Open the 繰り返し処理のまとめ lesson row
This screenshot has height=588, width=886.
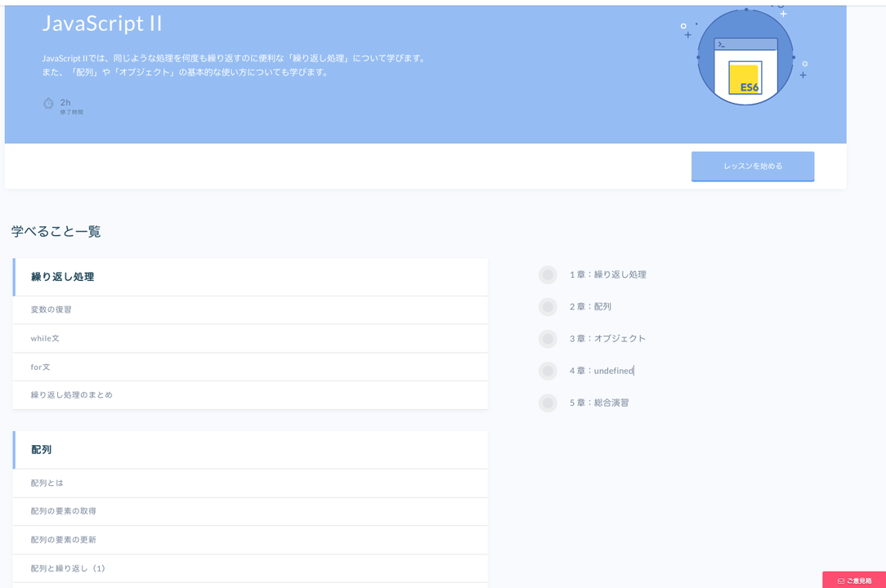tap(250, 394)
